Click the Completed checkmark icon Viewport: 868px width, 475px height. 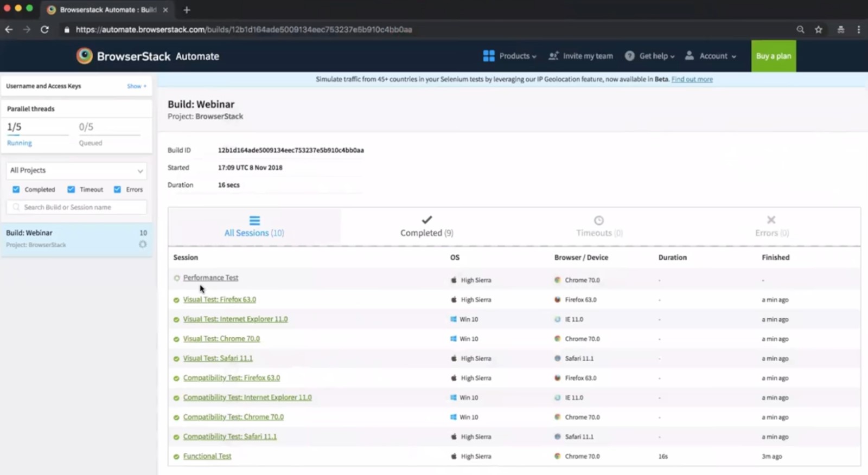tap(427, 220)
